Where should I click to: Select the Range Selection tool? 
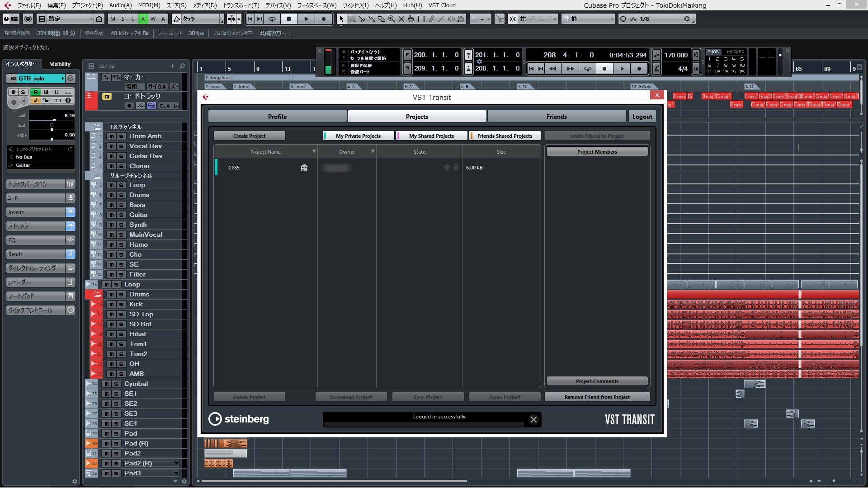click(x=352, y=19)
